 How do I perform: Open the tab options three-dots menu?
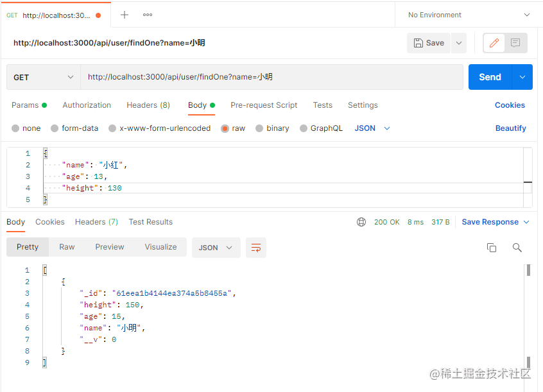click(148, 15)
